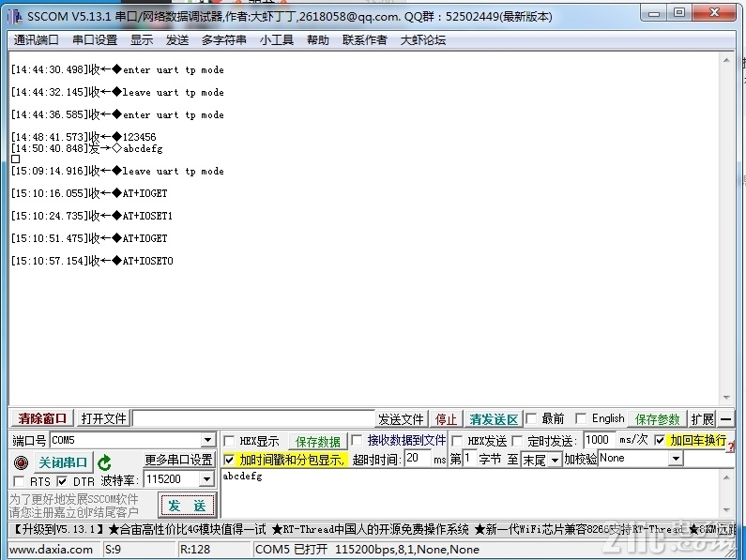The width and height of the screenshot is (746, 560).
Task: Click receive window scrollbar down arrow
Action: [726, 398]
